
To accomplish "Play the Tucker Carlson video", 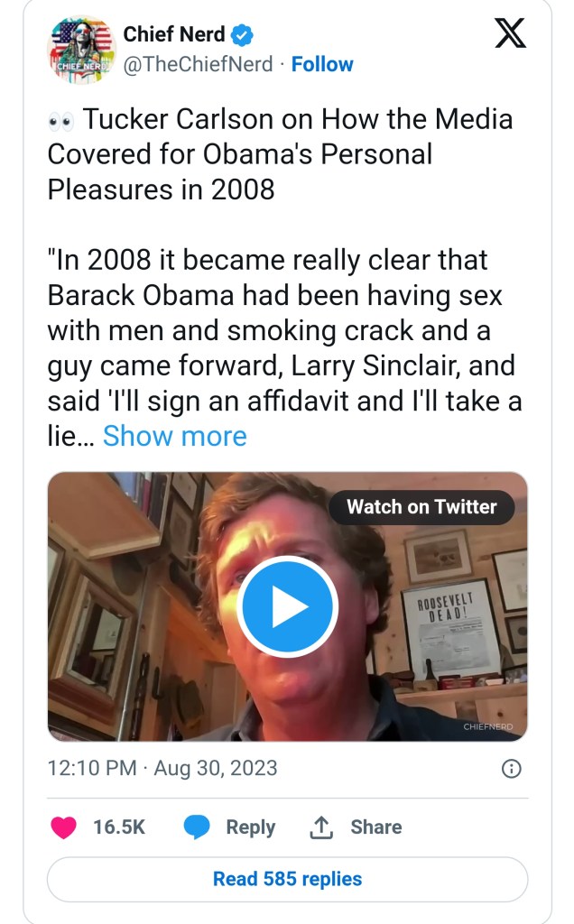I will tap(287, 605).
